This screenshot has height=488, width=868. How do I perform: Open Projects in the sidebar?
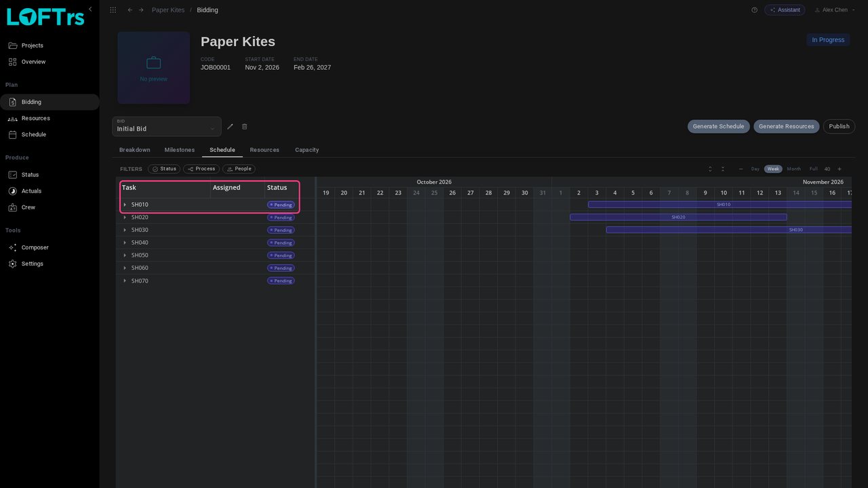click(50, 45)
